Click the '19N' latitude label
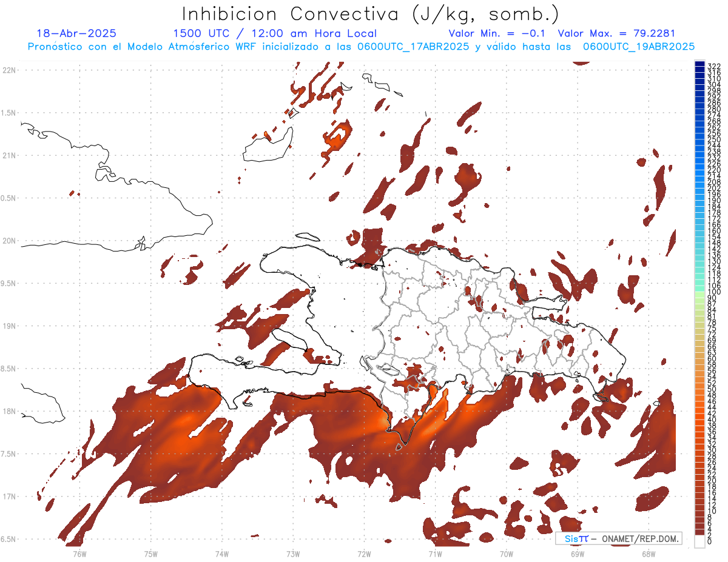 pyautogui.click(x=9, y=326)
